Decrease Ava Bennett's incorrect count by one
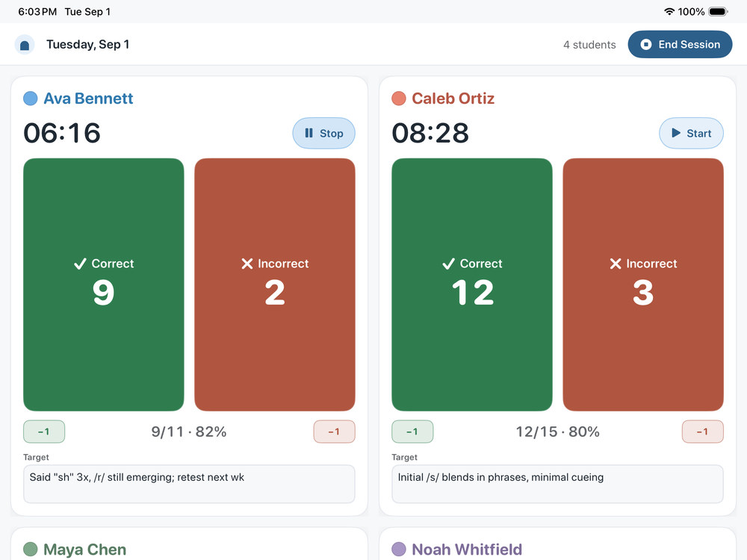This screenshot has height=560, width=747. click(x=335, y=432)
